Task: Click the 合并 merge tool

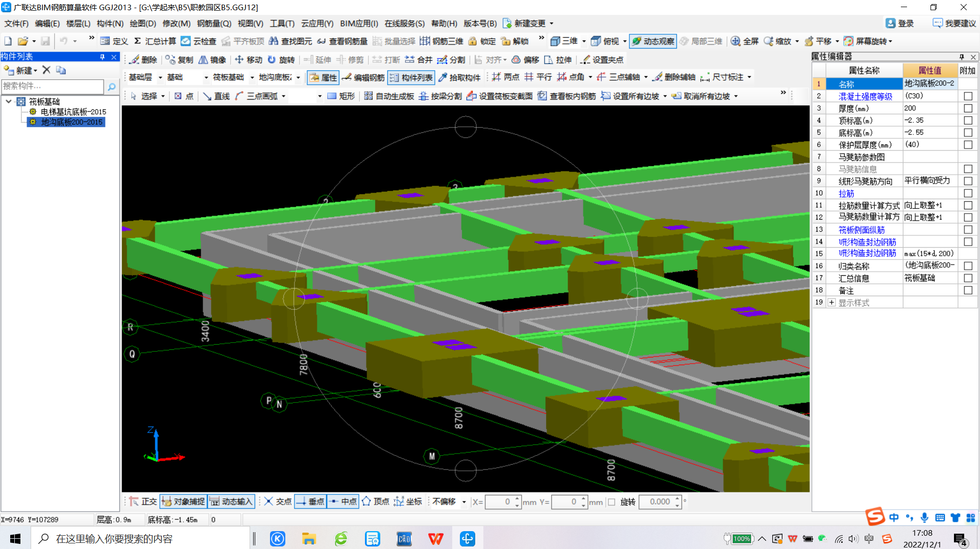Action: 418,60
